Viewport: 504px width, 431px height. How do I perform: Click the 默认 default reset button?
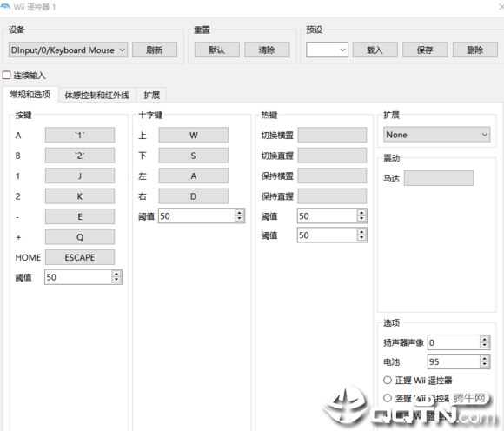[216, 50]
